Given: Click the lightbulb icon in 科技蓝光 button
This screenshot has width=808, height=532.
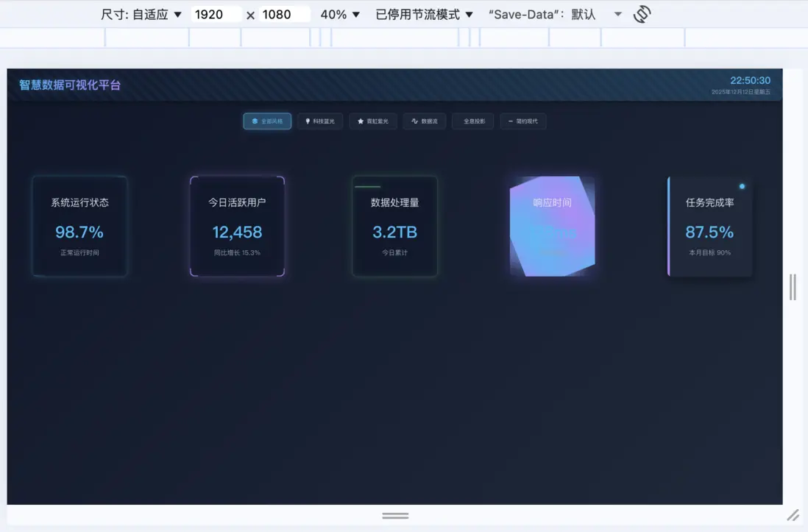Looking at the screenshot, I should (x=308, y=121).
